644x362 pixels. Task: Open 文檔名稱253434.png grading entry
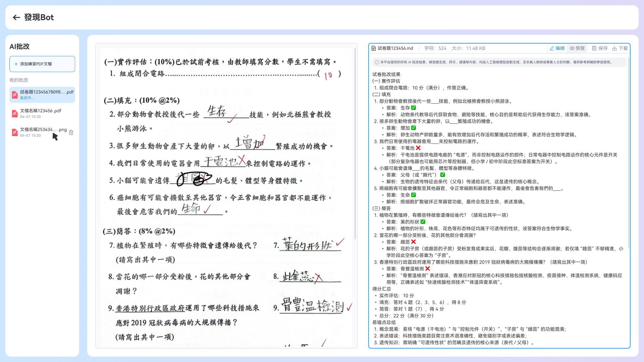tap(42, 132)
